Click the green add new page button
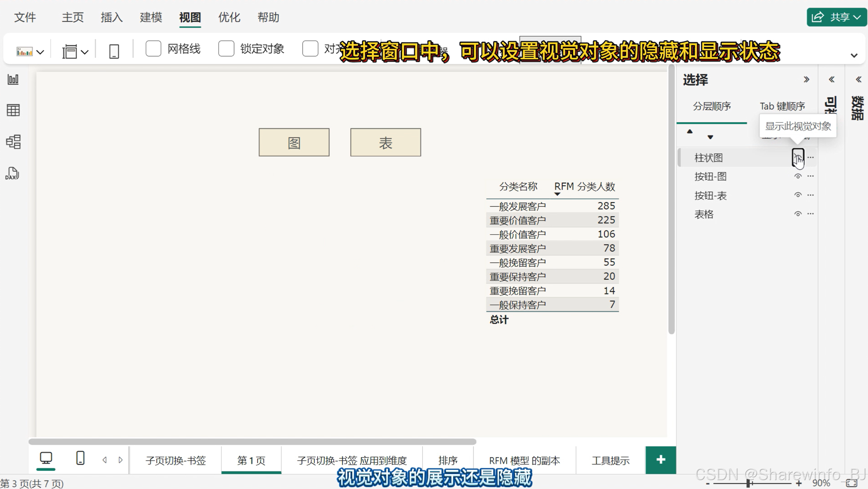 click(x=661, y=460)
